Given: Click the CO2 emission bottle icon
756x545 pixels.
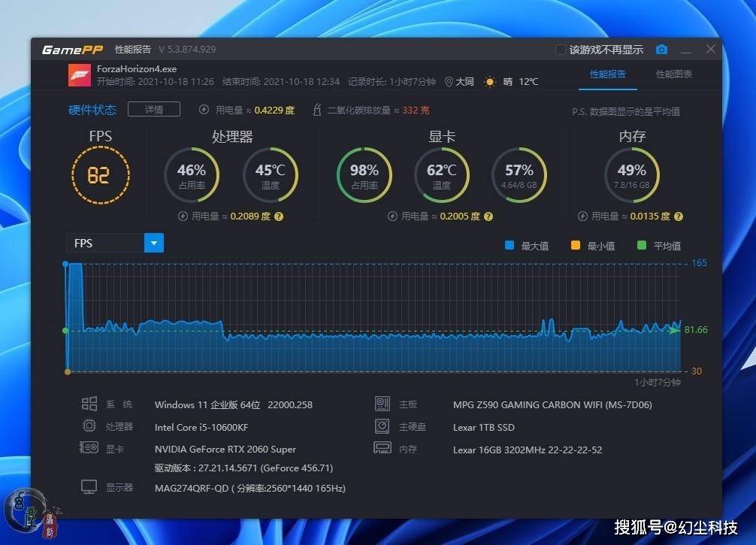Looking at the screenshot, I should 317,110.
